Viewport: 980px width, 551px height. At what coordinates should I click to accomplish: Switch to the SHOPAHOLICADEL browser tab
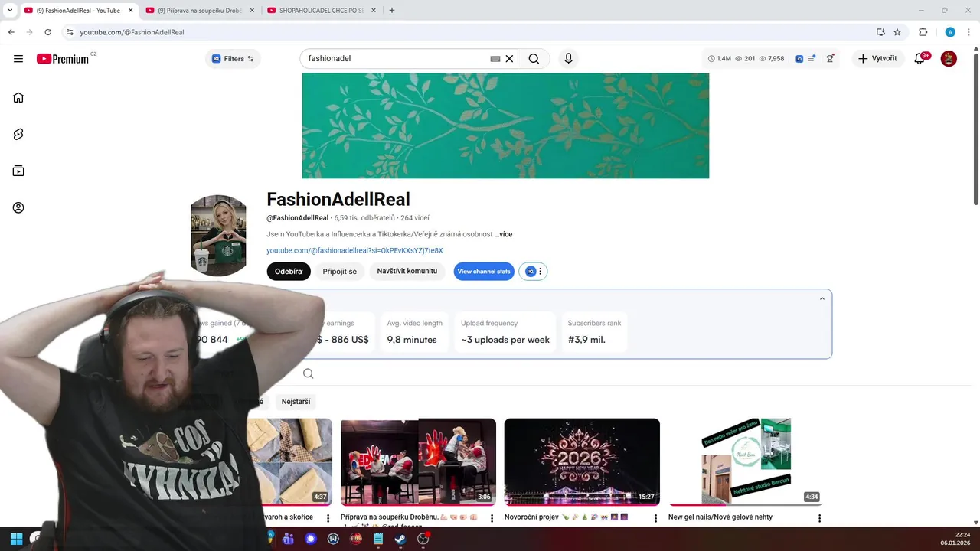click(x=321, y=10)
